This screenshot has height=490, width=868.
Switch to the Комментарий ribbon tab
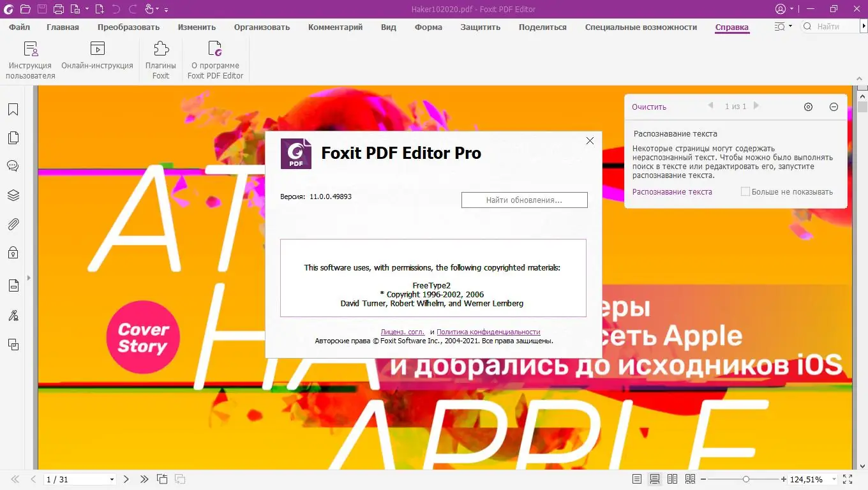(335, 27)
